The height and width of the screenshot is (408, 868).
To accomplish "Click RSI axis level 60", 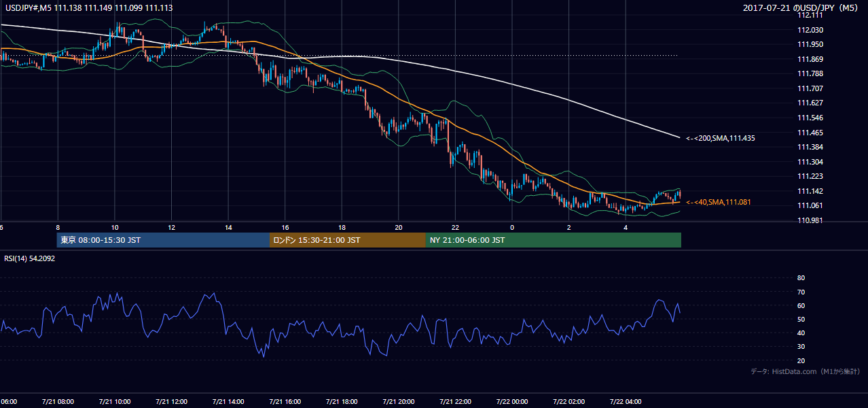I will [801, 305].
